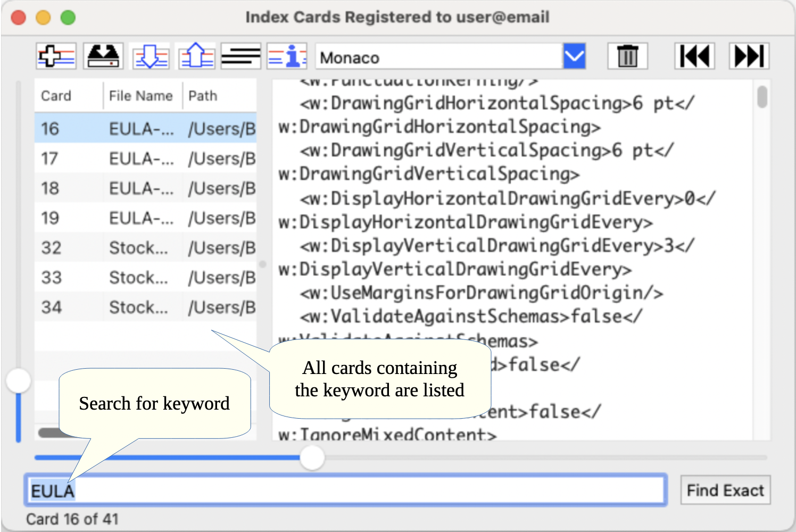Click the Find Exact button
The height and width of the screenshot is (532, 796).
click(725, 490)
